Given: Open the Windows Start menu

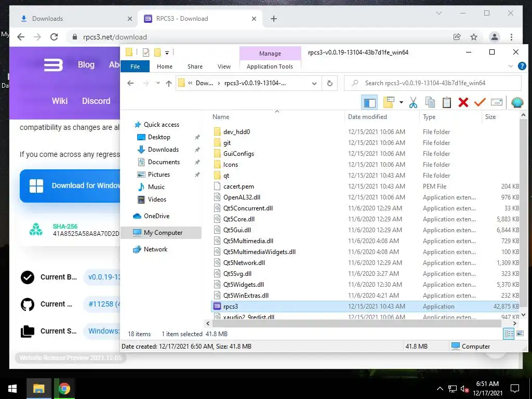Looking at the screenshot, I should (12, 389).
